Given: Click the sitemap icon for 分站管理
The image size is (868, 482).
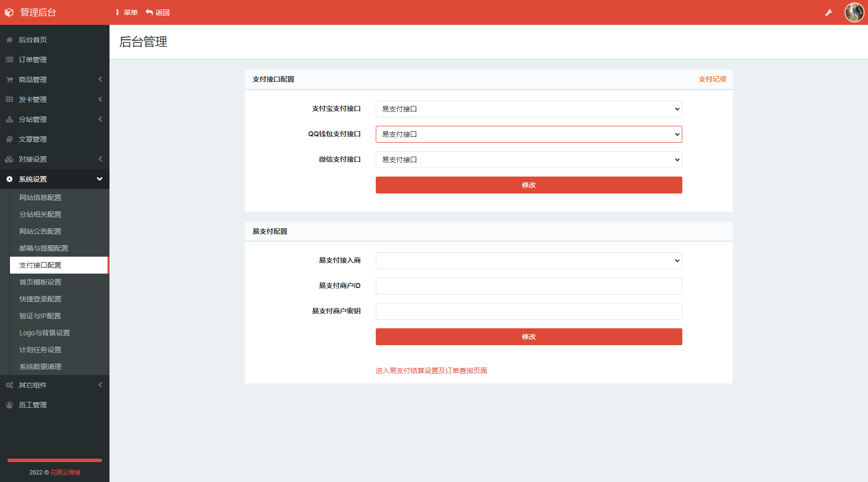Looking at the screenshot, I should [x=9, y=119].
